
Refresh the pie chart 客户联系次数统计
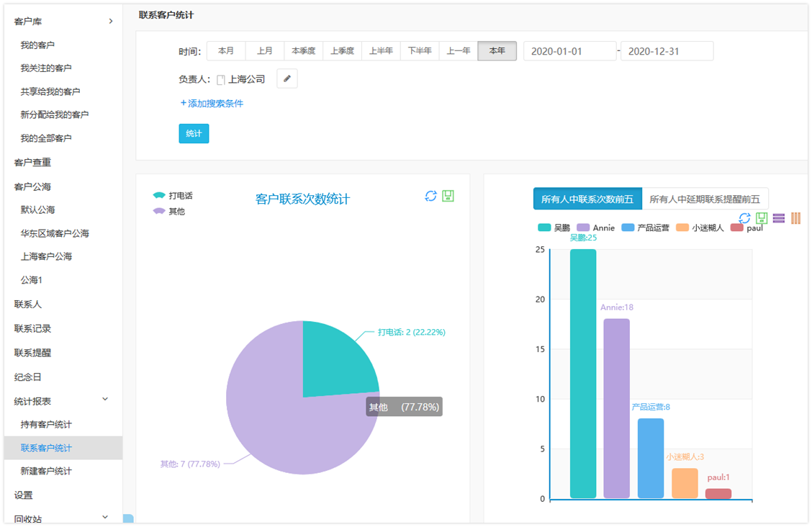(430, 196)
